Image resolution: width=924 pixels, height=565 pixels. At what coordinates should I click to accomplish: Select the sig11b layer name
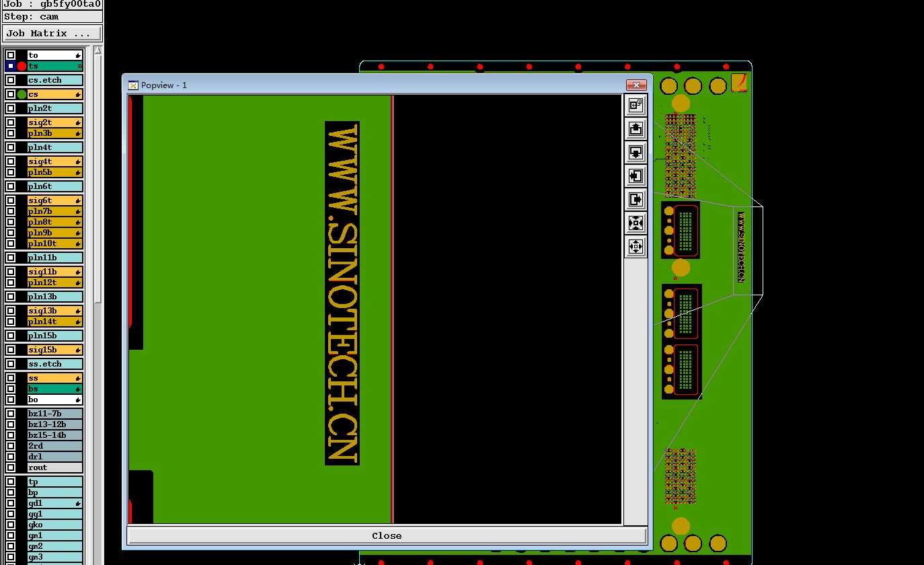(55, 272)
